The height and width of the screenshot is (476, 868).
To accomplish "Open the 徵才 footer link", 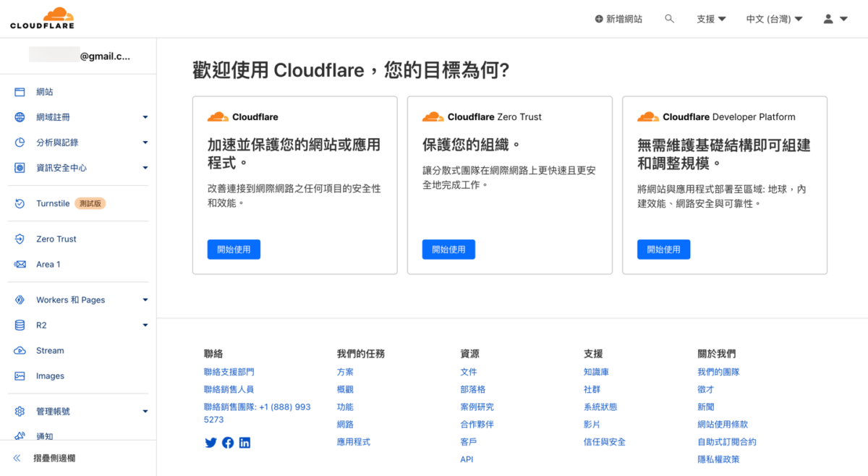I will point(705,389).
